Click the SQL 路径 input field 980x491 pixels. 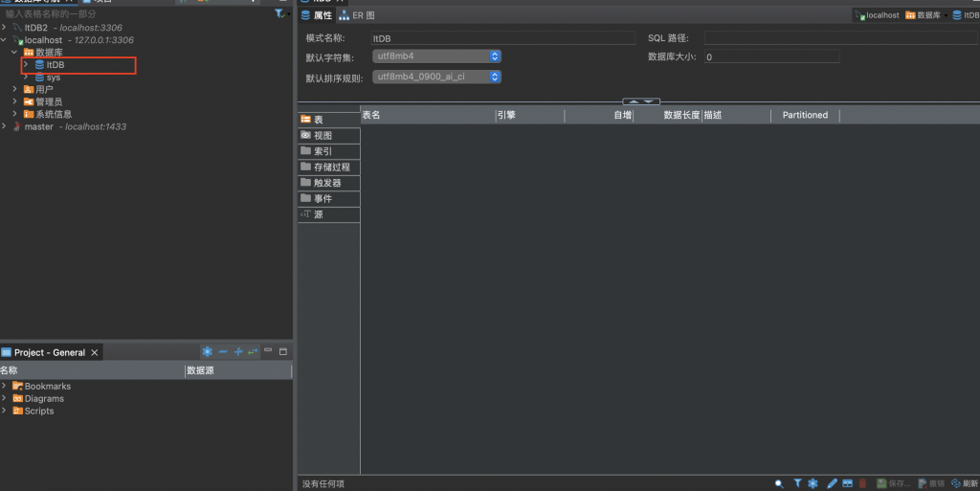pos(841,38)
